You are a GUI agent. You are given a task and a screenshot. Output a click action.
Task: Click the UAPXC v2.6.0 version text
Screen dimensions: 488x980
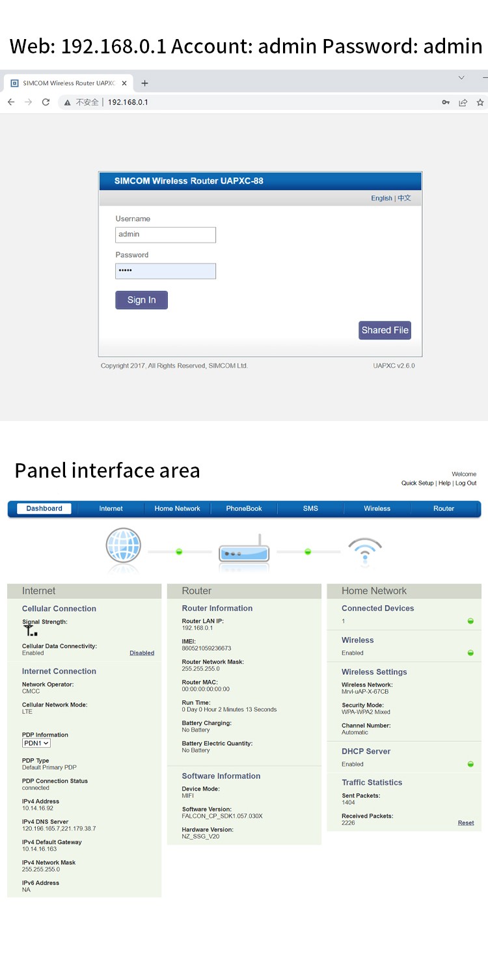click(394, 366)
